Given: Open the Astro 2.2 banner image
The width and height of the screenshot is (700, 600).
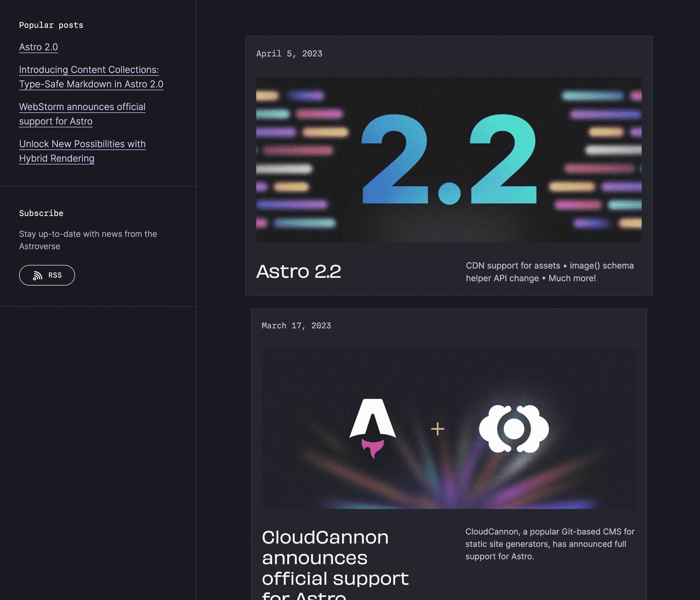Looking at the screenshot, I should (449, 160).
